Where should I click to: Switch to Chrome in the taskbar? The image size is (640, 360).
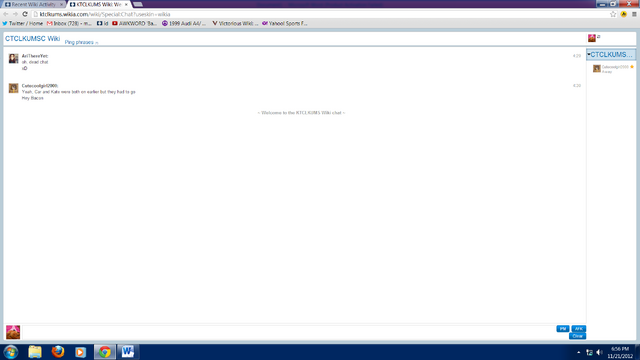pos(104,352)
